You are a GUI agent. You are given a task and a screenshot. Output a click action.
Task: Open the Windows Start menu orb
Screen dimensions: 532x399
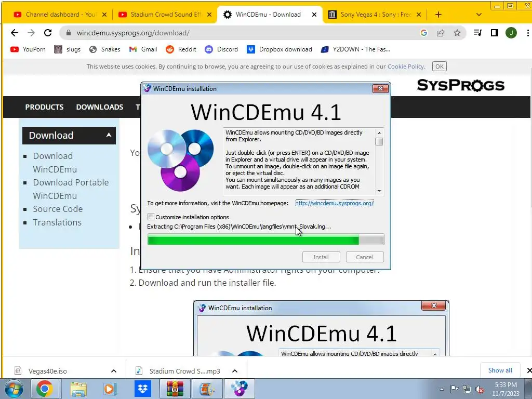click(14, 389)
